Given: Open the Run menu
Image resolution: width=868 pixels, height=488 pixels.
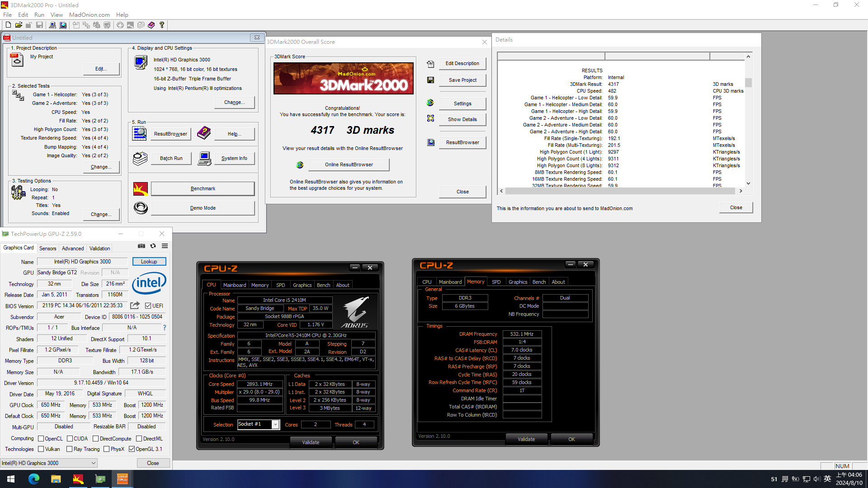Looking at the screenshot, I should [x=39, y=14].
